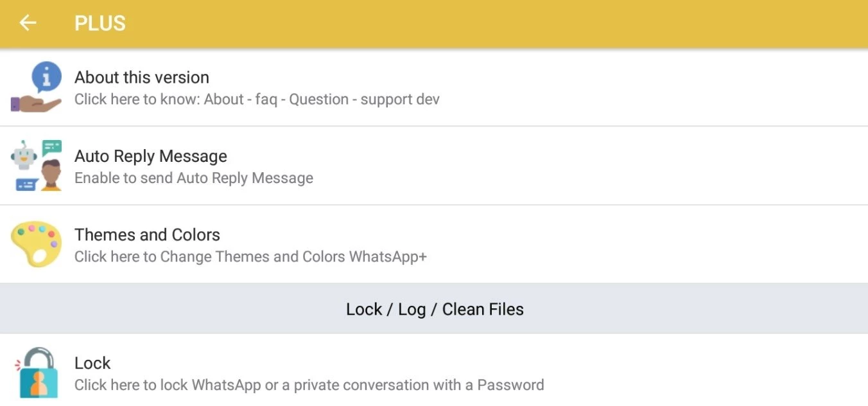Open About this version
Image resolution: width=868 pixels, height=406 pixels.
[x=142, y=77]
